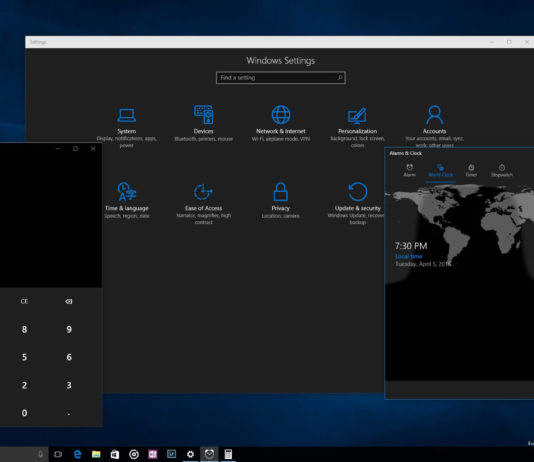
Task: Click digit 0 in Calculator
Action: (24, 413)
